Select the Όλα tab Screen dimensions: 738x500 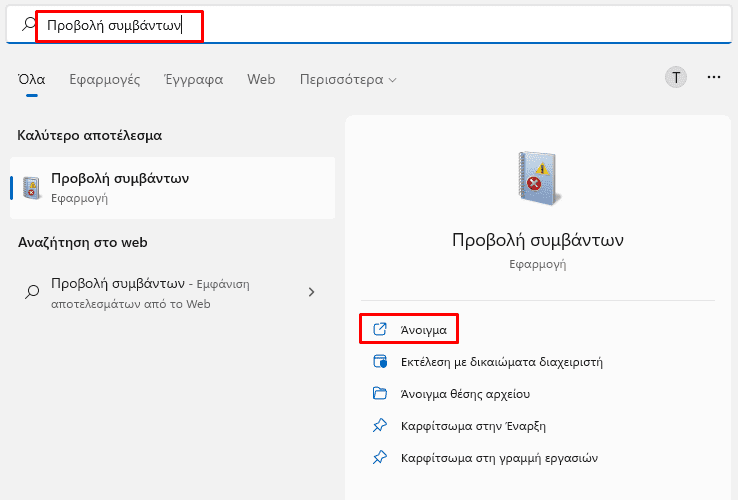pyautogui.click(x=32, y=79)
